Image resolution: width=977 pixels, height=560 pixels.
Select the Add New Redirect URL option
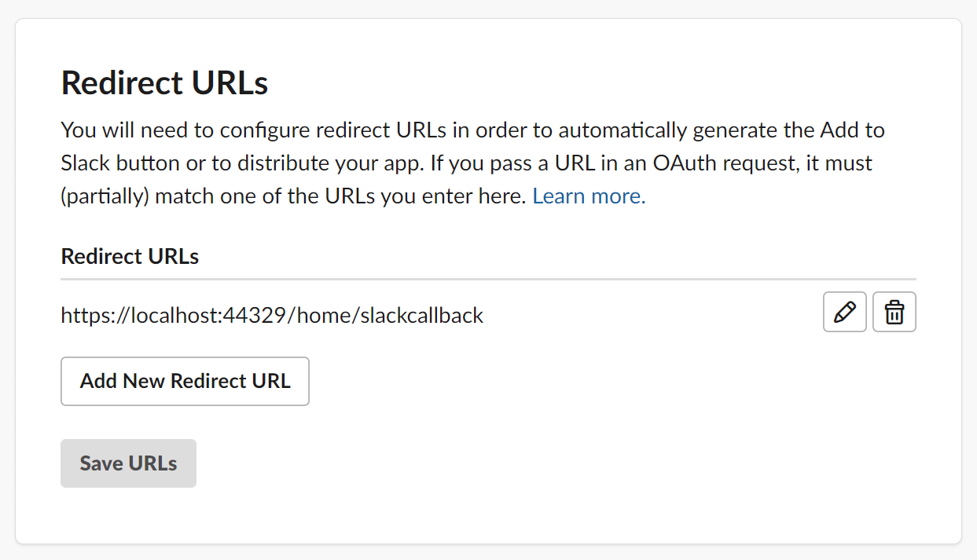[x=185, y=381]
